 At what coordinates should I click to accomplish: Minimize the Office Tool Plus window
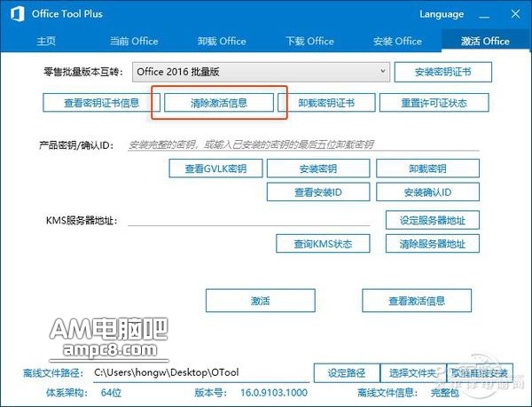point(484,15)
